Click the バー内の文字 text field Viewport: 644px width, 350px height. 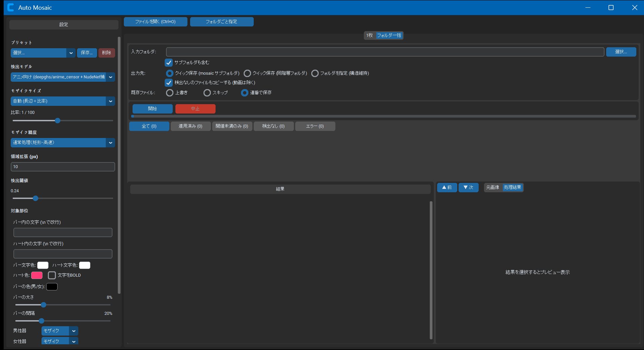pyautogui.click(x=63, y=232)
